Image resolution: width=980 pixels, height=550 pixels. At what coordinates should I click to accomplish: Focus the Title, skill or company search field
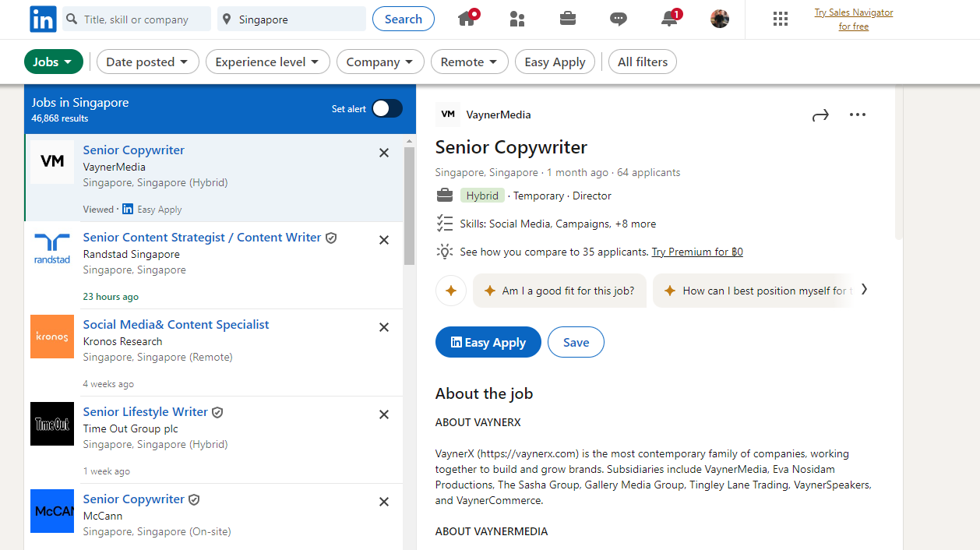pos(136,19)
